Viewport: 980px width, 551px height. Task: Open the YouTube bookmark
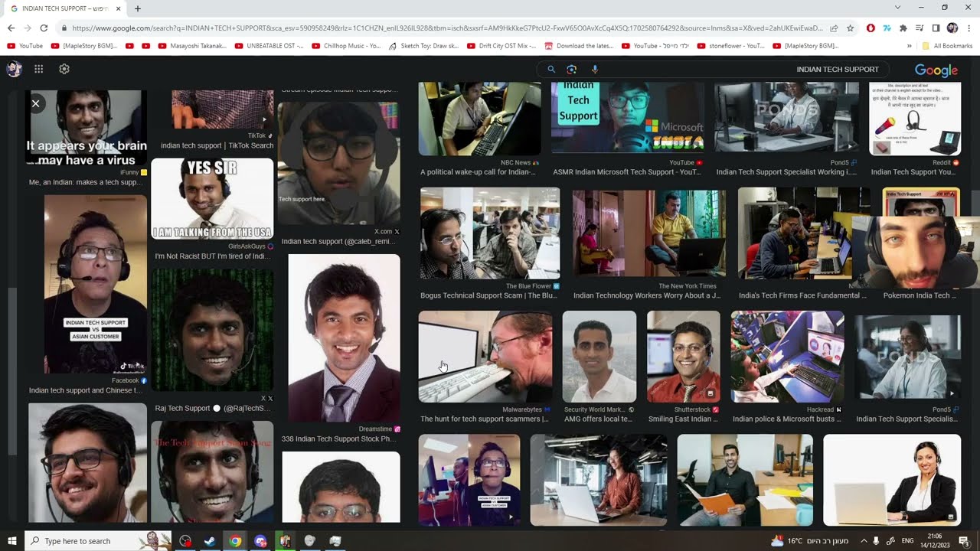click(x=24, y=46)
